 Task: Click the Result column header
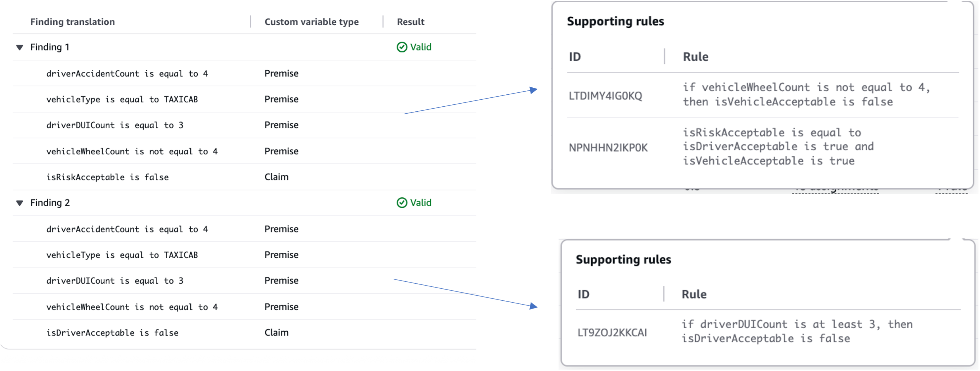pos(410,22)
